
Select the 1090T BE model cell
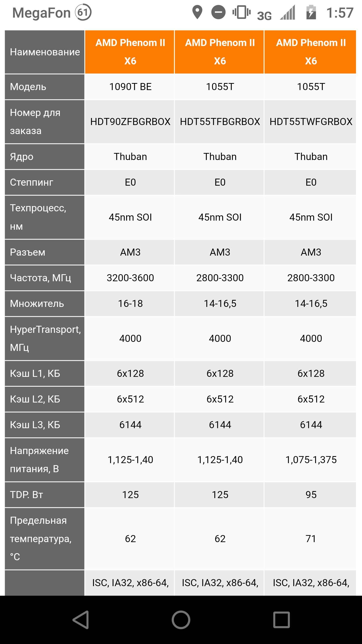[x=130, y=87]
